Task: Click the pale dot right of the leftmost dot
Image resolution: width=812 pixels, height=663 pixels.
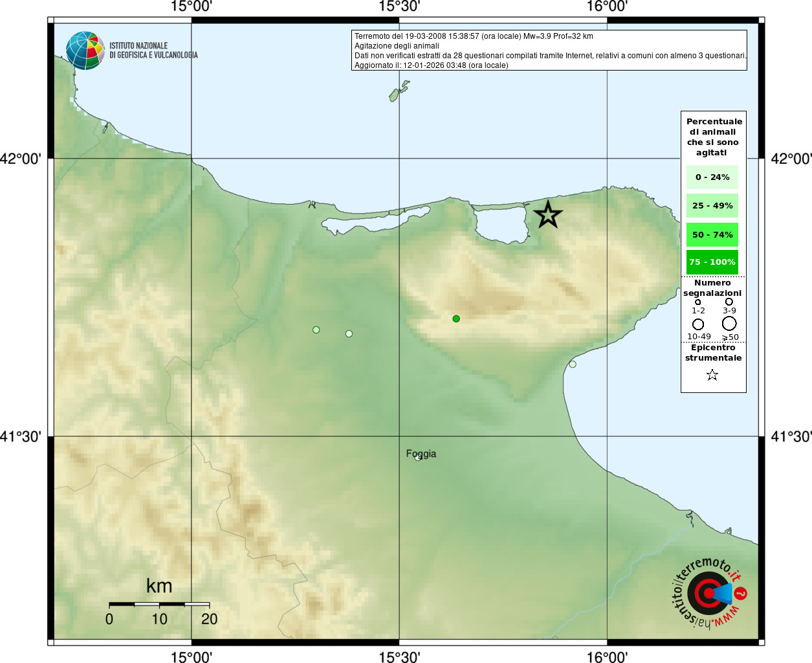Action: pyautogui.click(x=349, y=334)
